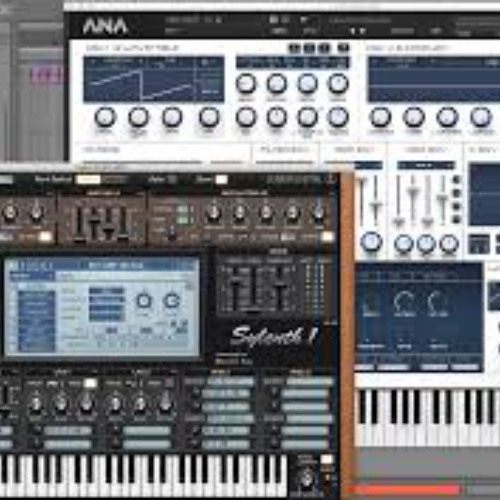Click the fourth small square button above ANA filter knobs
The height and width of the screenshot is (500, 500).
point(343,48)
